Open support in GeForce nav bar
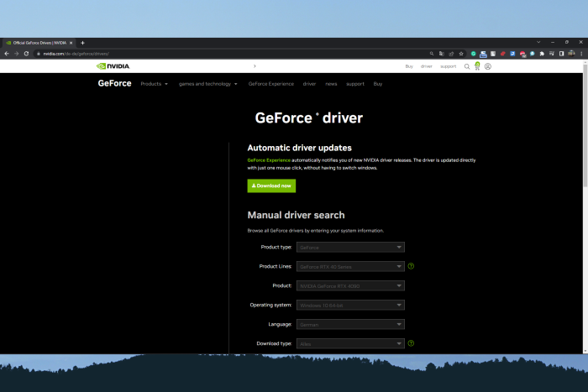This screenshot has height=392, width=588. pyautogui.click(x=355, y=84)
